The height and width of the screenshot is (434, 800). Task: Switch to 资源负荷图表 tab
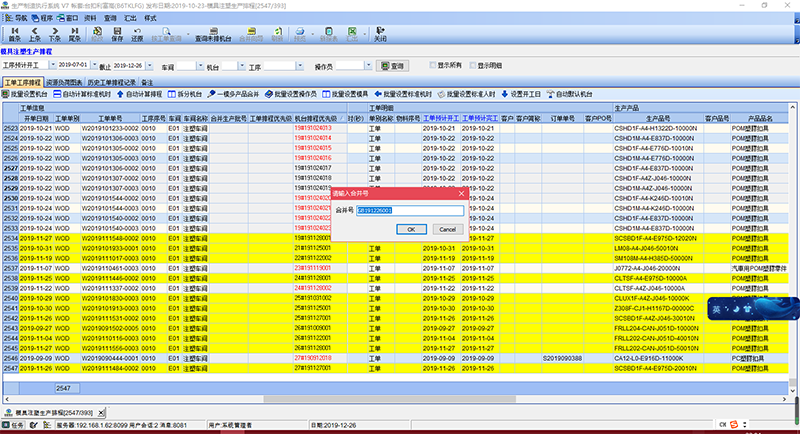coord(64,82)
